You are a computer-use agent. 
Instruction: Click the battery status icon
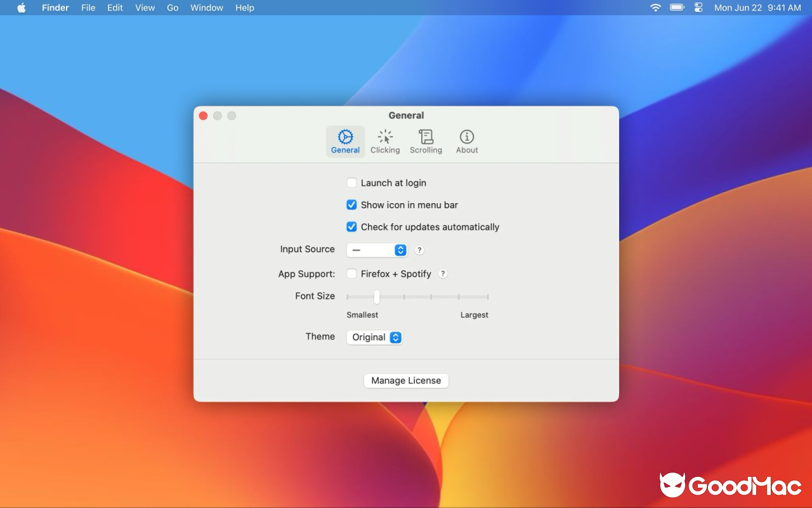(678, 8)
